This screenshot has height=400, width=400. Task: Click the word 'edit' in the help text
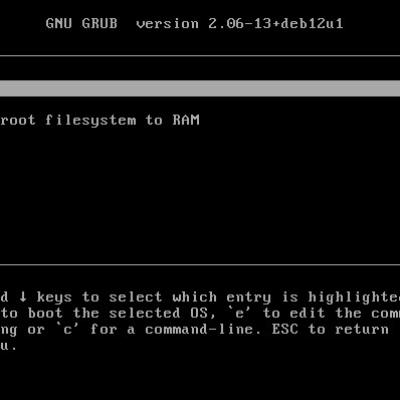[x=307, y=313]
